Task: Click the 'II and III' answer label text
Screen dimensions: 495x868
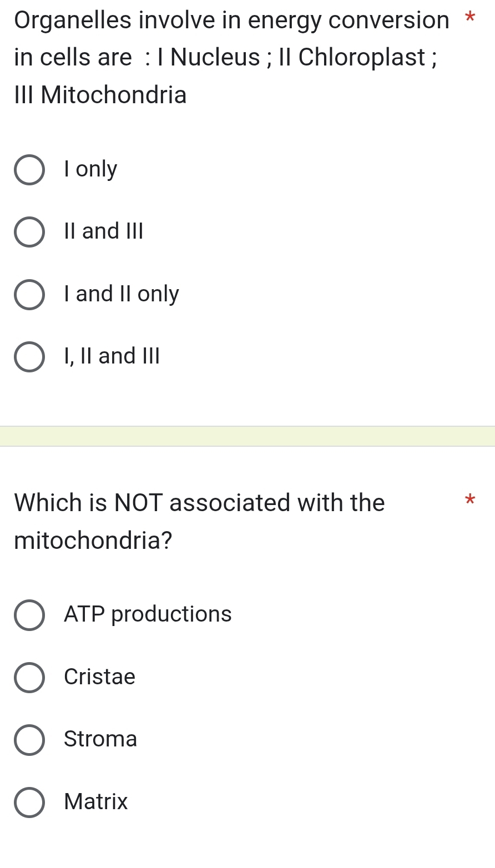Action: tap(104, 231)
